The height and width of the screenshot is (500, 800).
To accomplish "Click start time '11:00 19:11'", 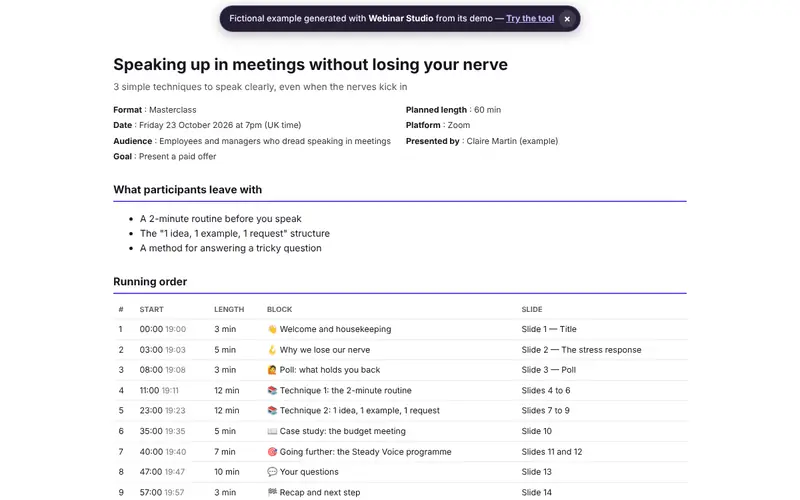I will coord(159,390).
